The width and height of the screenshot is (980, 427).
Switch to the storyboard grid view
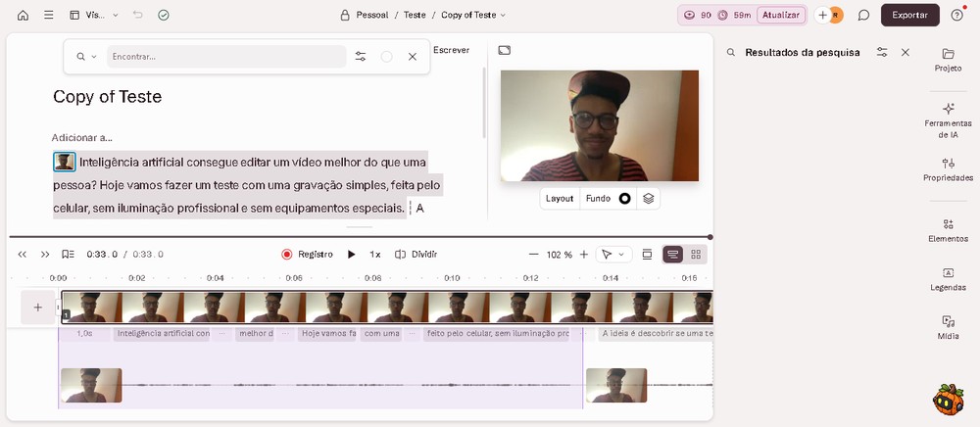point(696,254)
